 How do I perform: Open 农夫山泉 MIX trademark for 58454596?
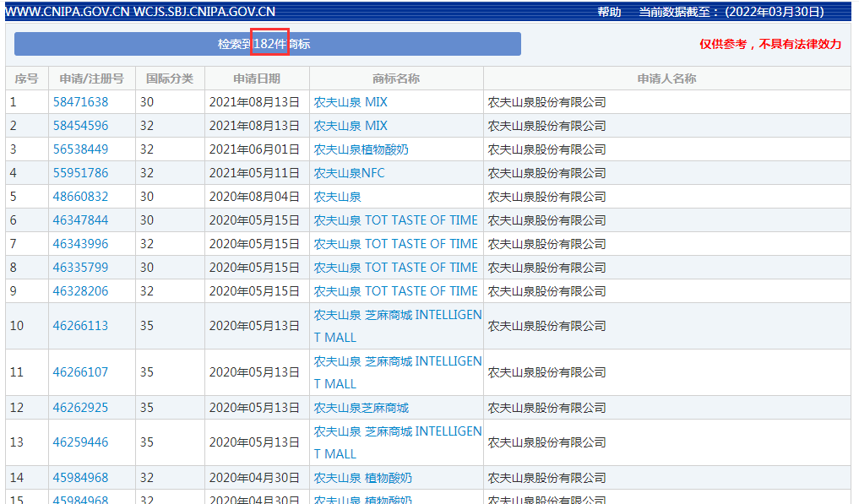click(x=351, y=126)
